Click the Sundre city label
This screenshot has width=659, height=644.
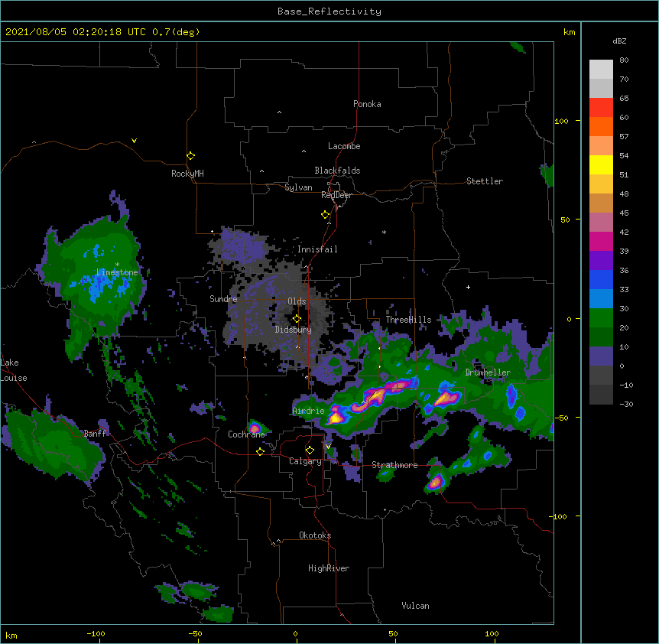[223, 299]
